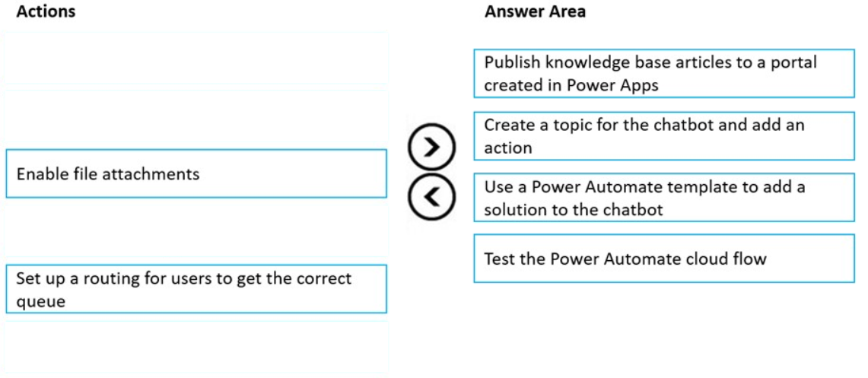Select Test the Power Automate cloud flow
This screenshot has width=868, height=378.
664,259
